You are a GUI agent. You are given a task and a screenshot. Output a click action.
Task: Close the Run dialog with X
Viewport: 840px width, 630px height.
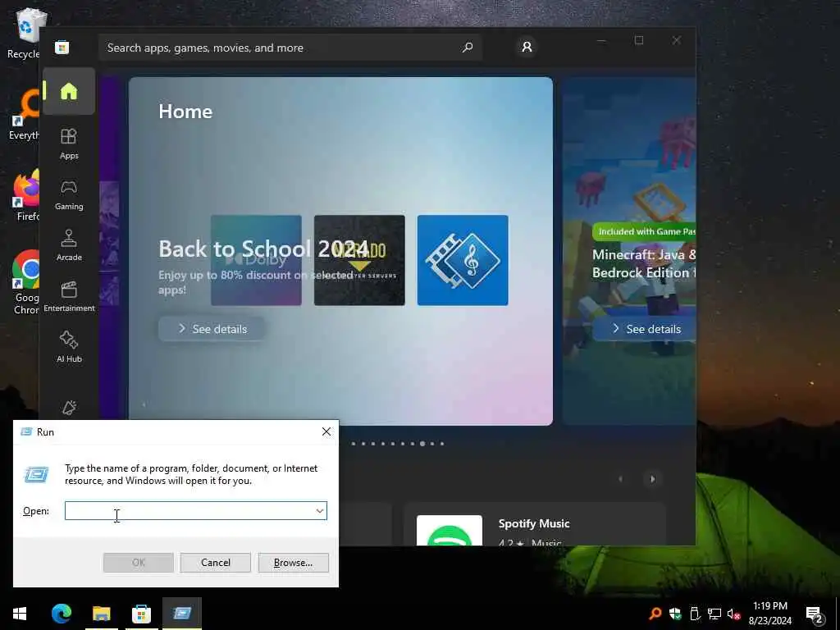tap(326, 431)
